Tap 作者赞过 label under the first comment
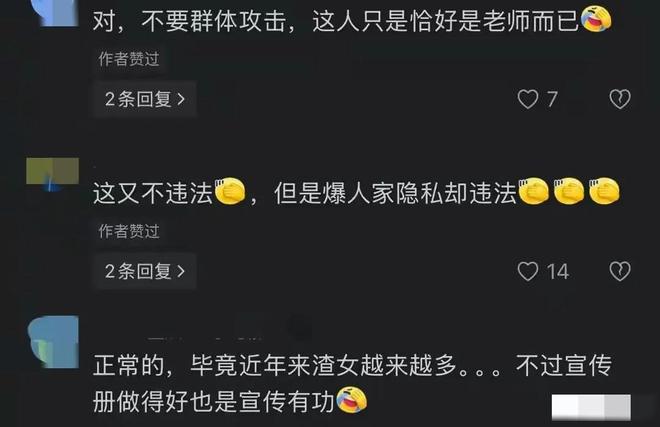Screen dimensions: 660x427 [x=129, y=59]
